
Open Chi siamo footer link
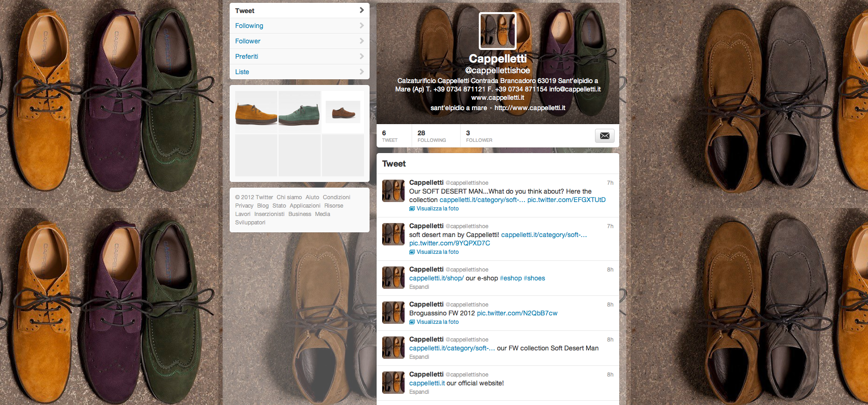tap(289, 197)
